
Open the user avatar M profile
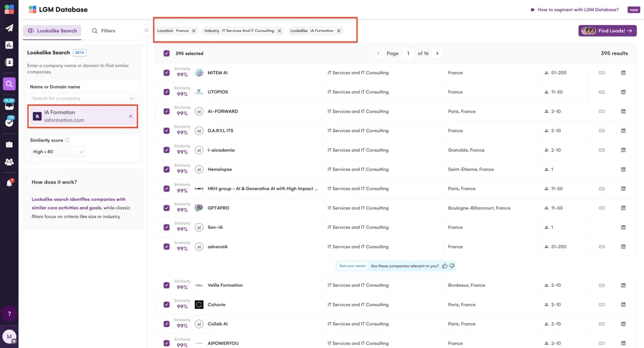click(x=9, y=337)
